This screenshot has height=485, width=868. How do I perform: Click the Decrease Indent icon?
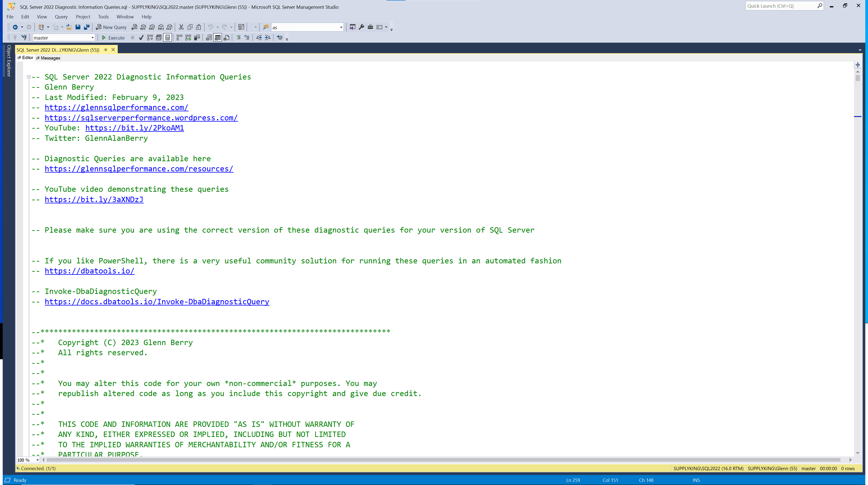(x=259, y=38)
